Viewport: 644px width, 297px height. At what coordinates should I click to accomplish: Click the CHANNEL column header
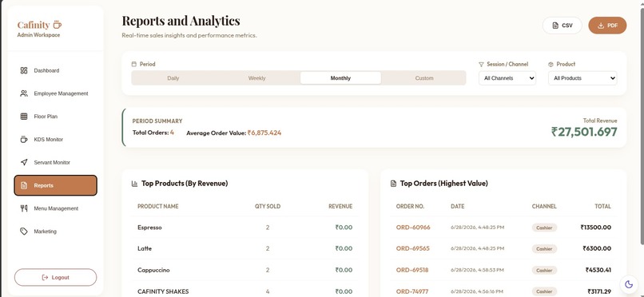[544, 206]
